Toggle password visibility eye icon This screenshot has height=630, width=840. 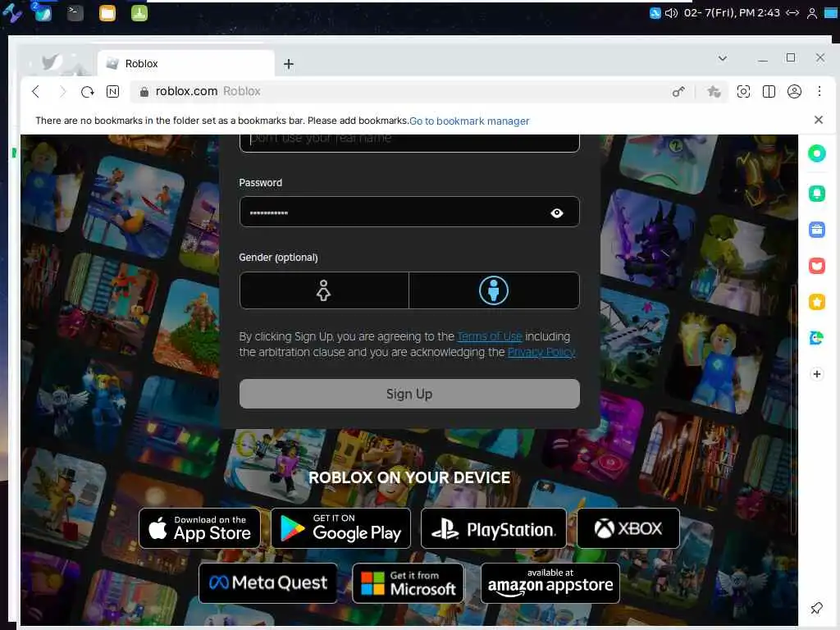pos(557,213)
